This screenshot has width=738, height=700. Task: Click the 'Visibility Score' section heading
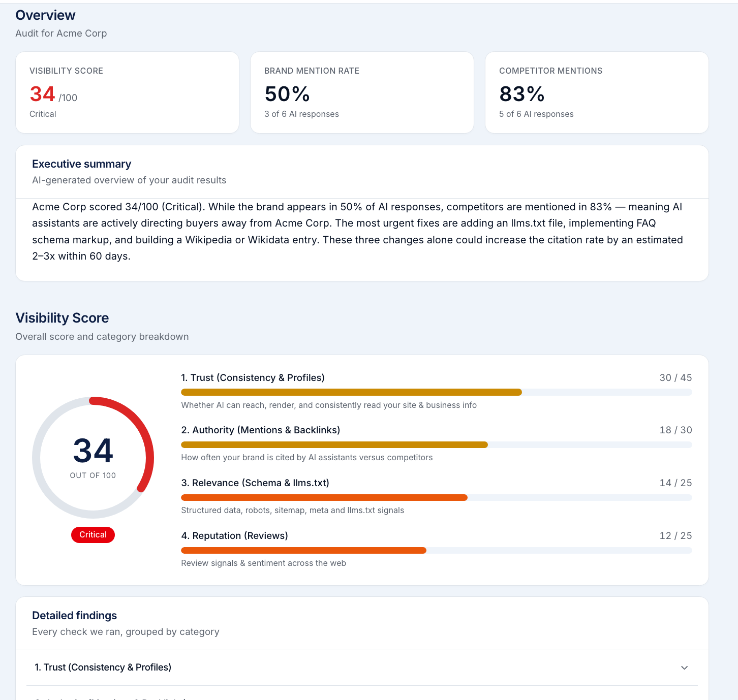coord(62,318)
